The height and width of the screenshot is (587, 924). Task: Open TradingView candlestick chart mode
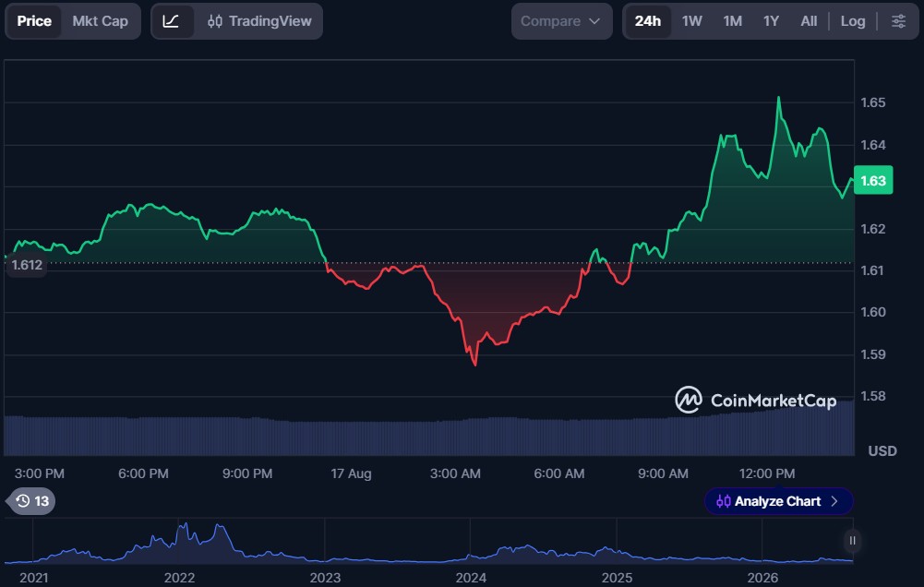coord(259,21)
